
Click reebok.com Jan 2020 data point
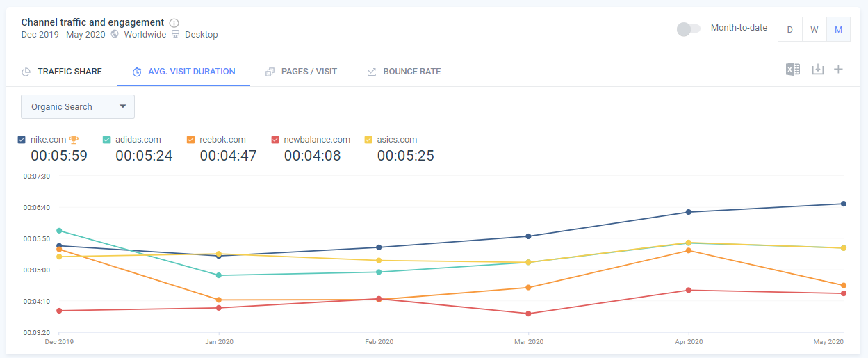click(x=218, y=300)
